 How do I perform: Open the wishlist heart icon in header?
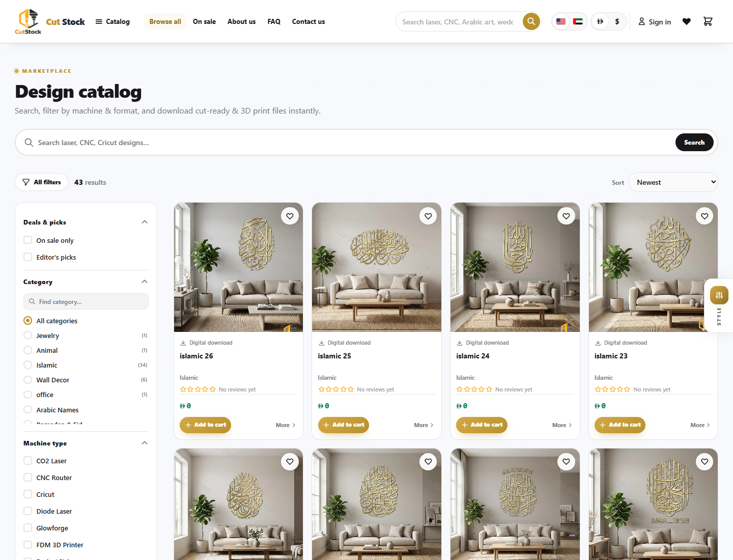point(687,21)
